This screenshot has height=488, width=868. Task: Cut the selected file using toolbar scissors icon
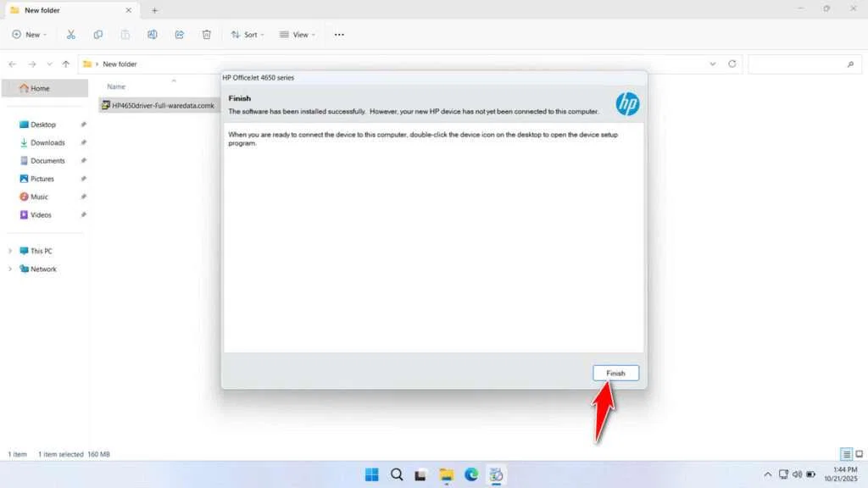(x=71, y=35)
